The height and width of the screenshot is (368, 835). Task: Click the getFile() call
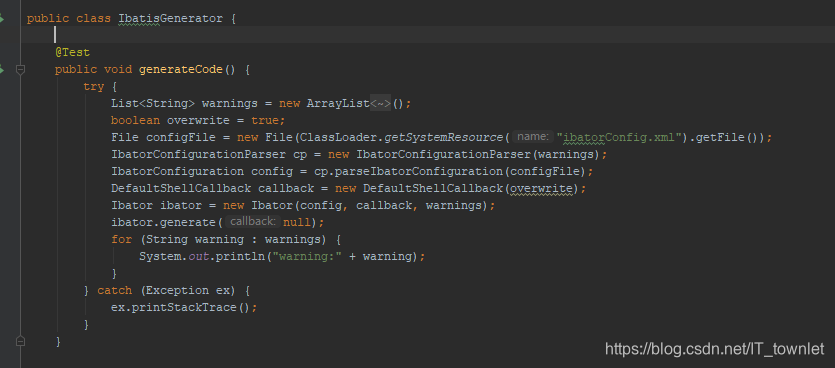pyautogui.click(x=726, y=137)
